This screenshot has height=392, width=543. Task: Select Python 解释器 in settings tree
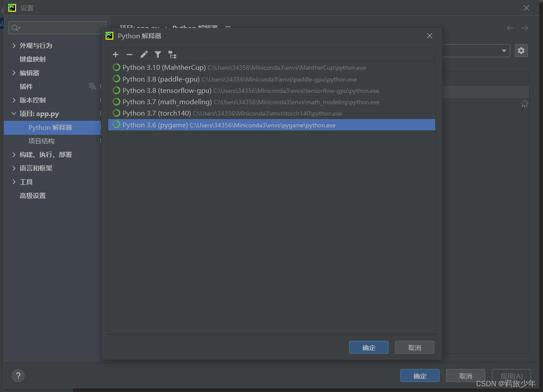[52, 127]
